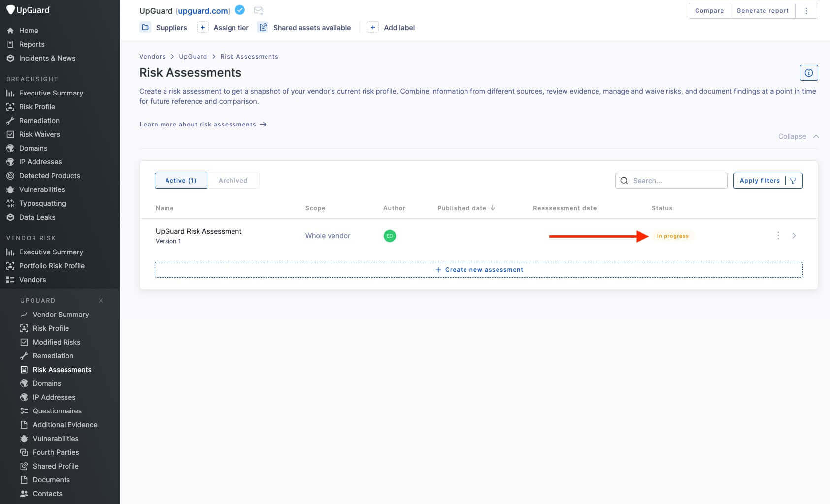The image size is (830, 504).
Task: Click the Typosquatting icon
Action: 10,203
